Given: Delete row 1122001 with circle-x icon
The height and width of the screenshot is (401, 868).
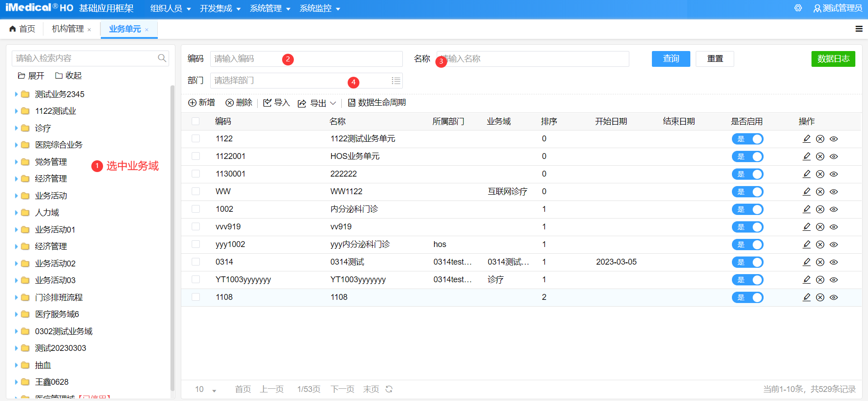Looking at the screenshot, I should click(x=820, y=157).
